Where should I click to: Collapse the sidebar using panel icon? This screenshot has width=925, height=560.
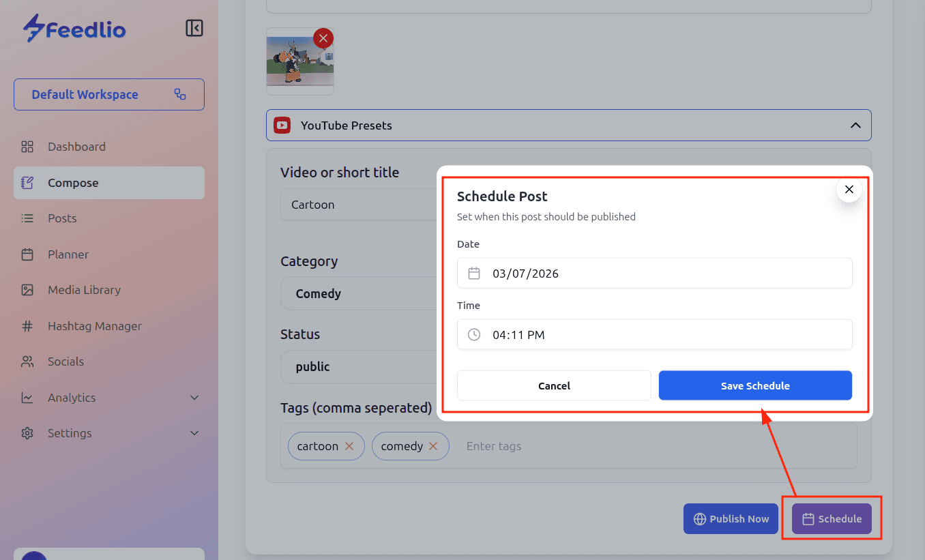tap(194, 28)
